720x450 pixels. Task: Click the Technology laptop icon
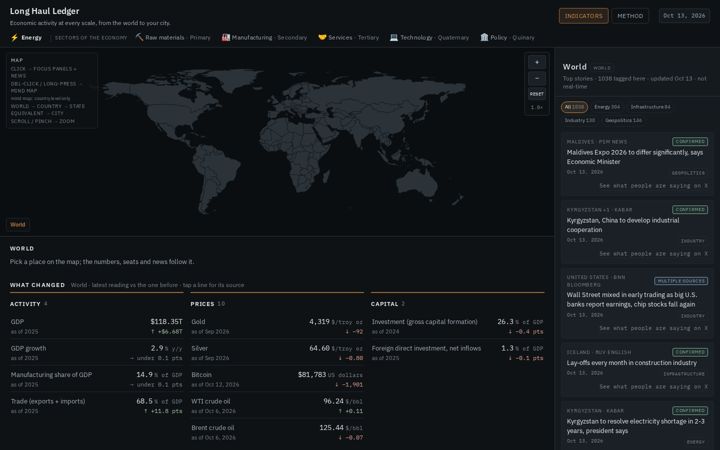394,38
